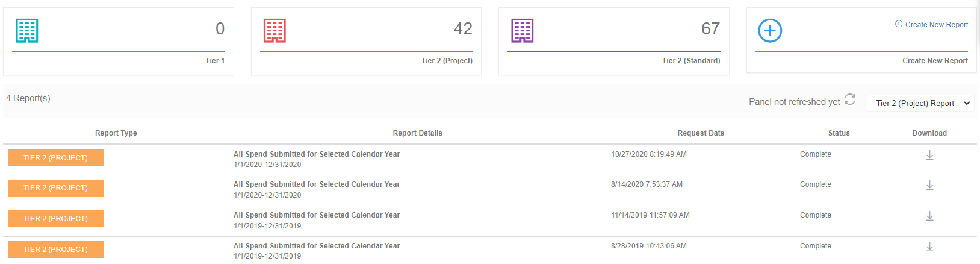
Task: Sort by Request Date column header
Action: [x=701, y=133]
